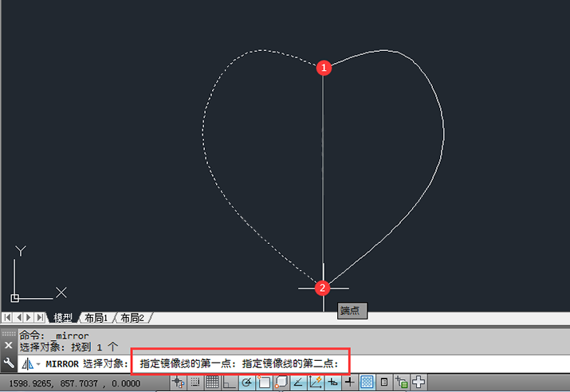Switch to the 布局2 tab
This screenshot has width=570, height=392.
[132, 318]
